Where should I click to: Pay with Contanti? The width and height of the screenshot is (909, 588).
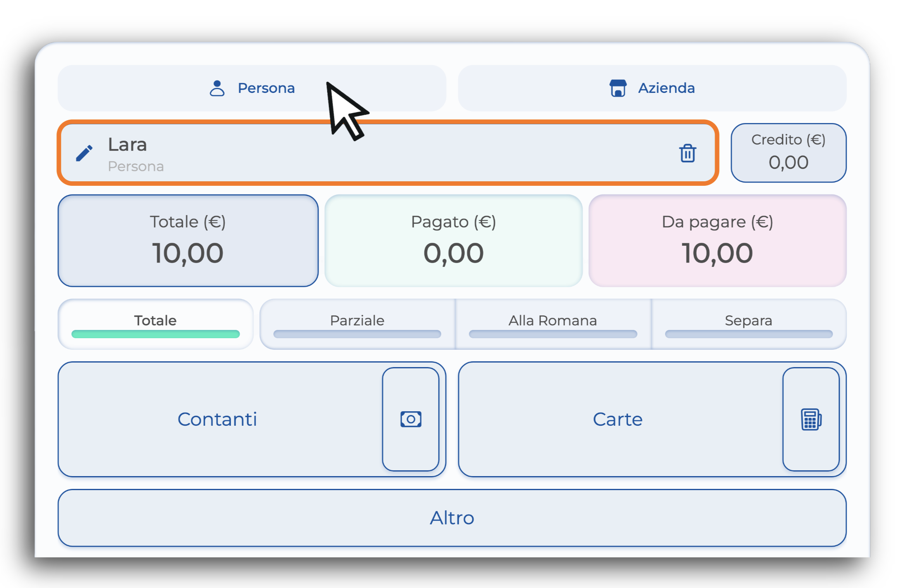tap(218, 419)
